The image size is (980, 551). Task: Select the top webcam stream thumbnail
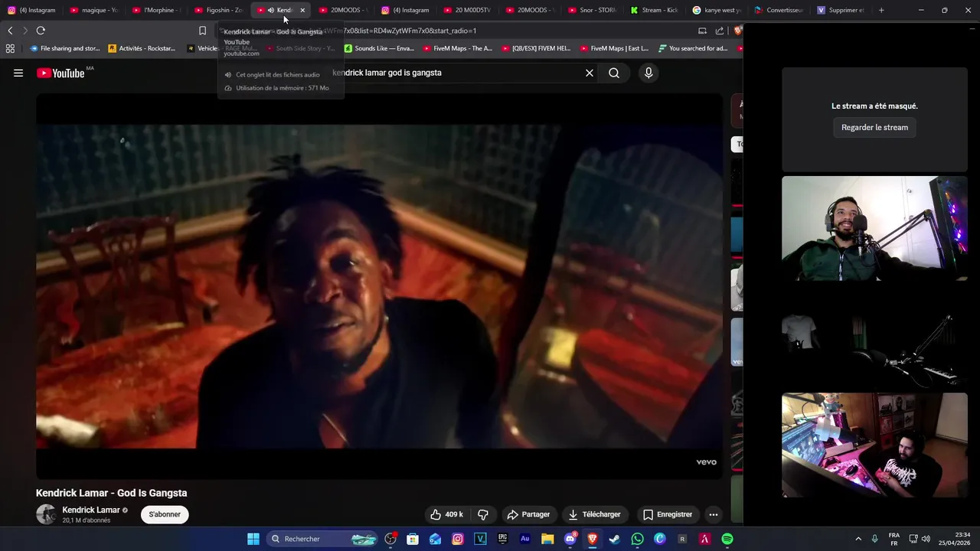[874, 228]
